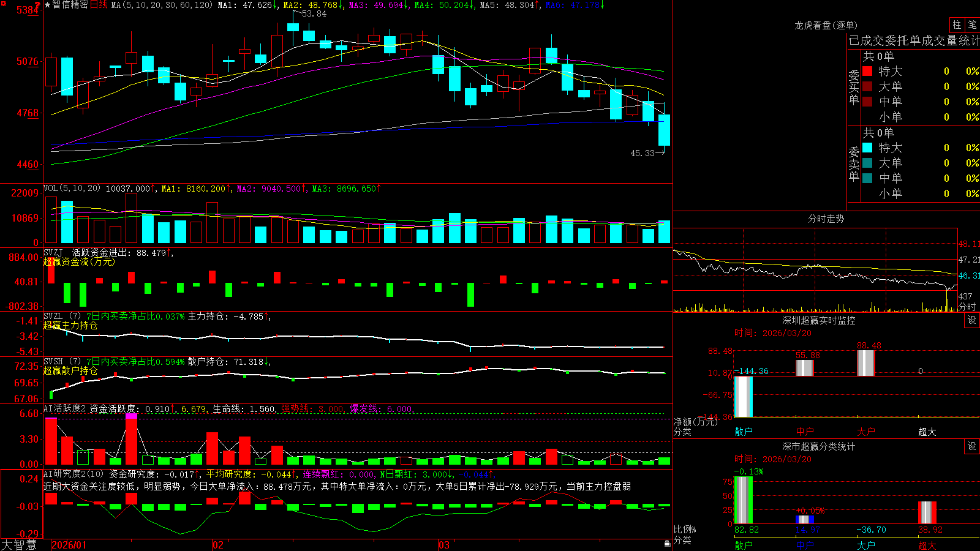
Task: Click the 中户 14.97 blue bar in 分类统计
Action: tap(805, 520)
